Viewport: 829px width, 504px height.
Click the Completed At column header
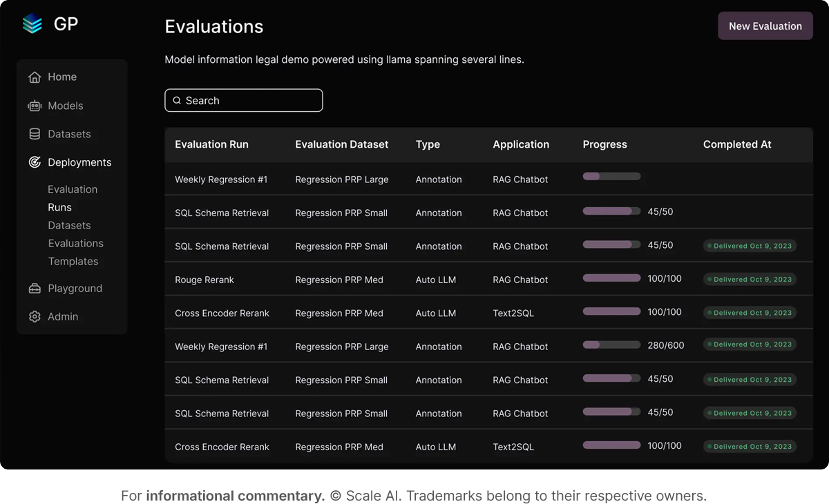point(736,144)
